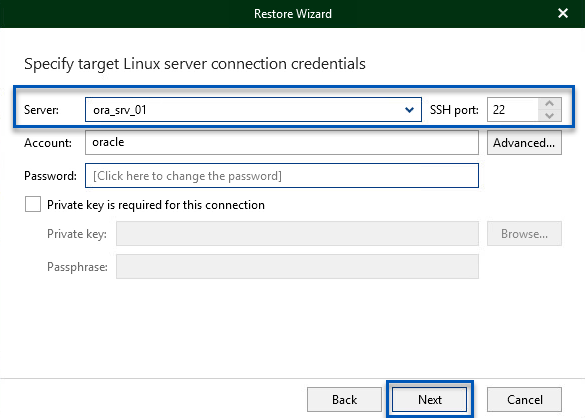Click the Passphrase input field

click(297, 266)
